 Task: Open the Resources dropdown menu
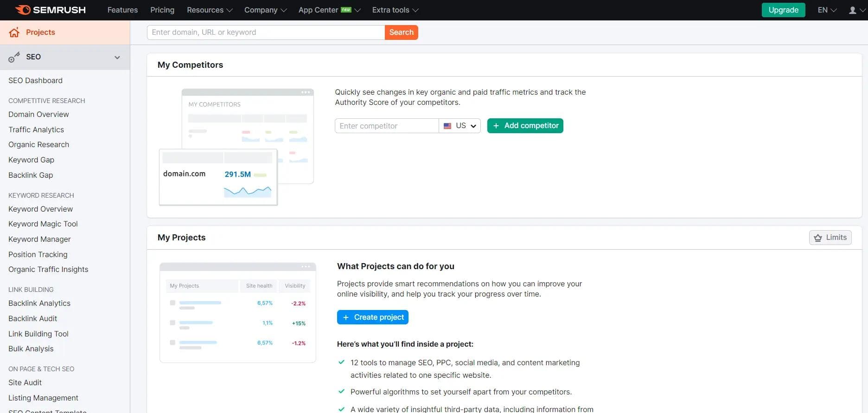pyautogui.click(x=210, y=10)
